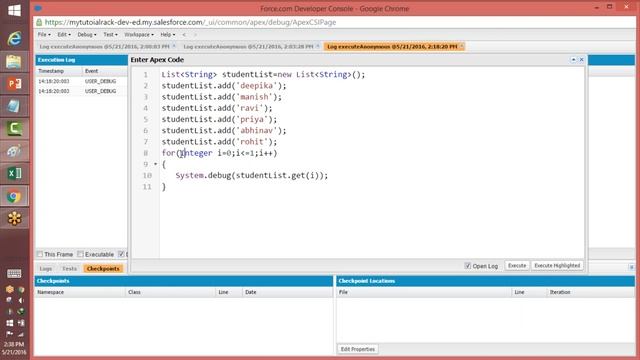Close the Enter Apex Code dialog
Screen dimensions: 640x360
pos(582,60)
